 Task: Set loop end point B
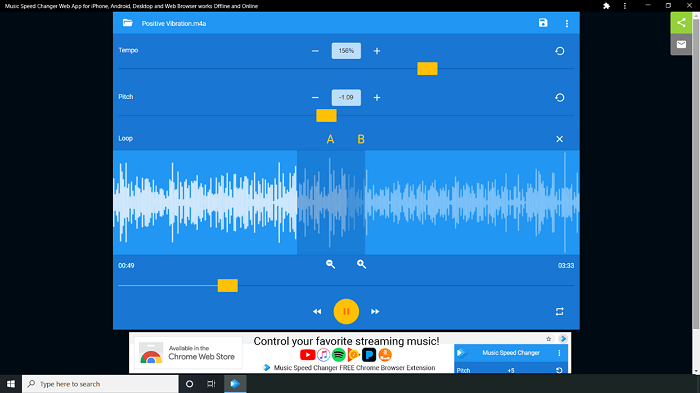[361, 139]
